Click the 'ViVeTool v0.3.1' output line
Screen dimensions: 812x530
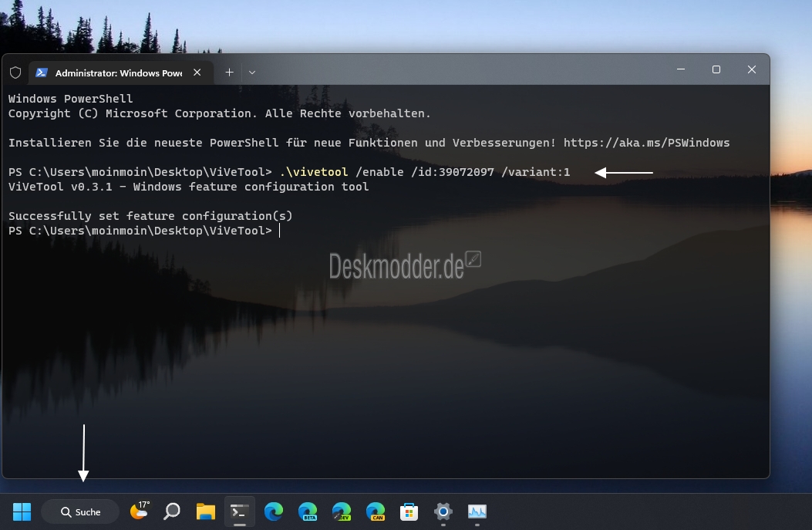point(188,187)
